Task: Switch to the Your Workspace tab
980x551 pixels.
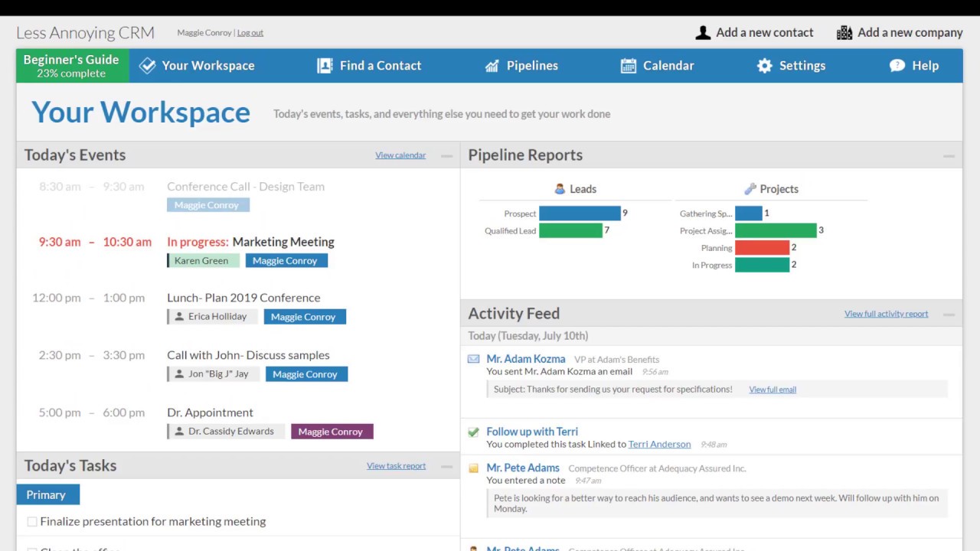Action: pos(196,65)
